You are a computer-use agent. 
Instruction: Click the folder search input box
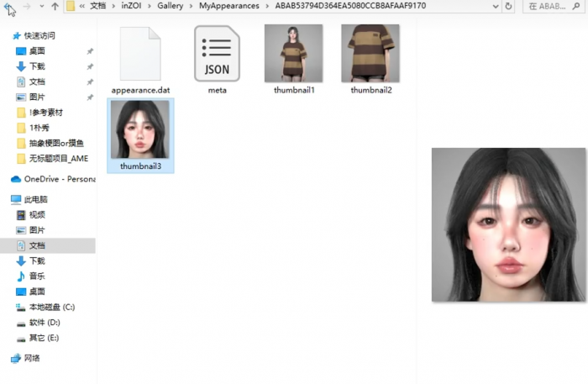tap(554, 7)
